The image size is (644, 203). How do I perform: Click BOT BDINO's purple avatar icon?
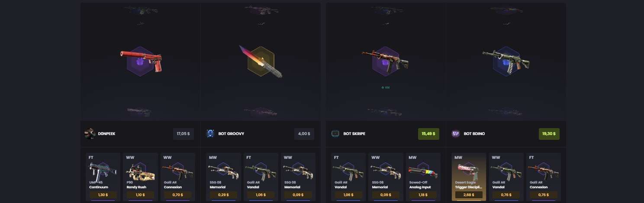click(456, 134)
